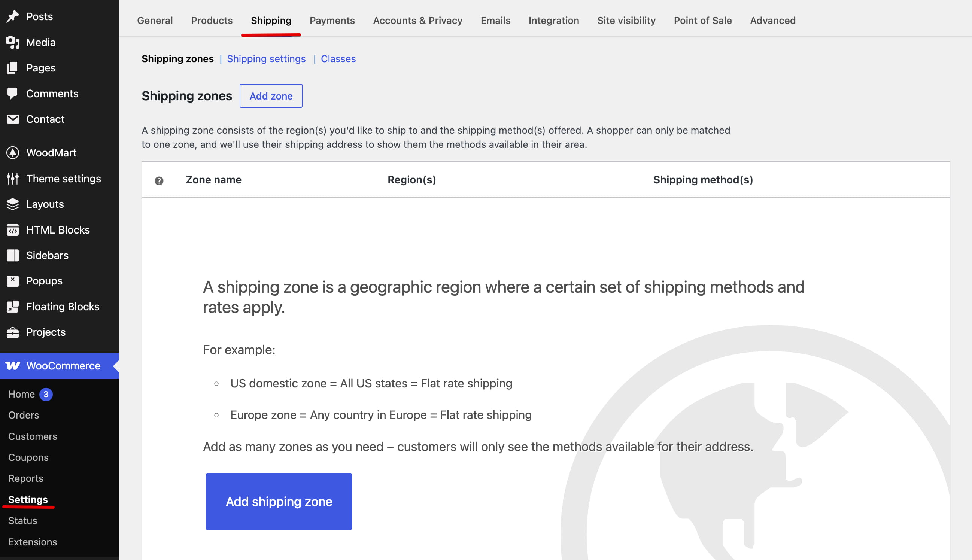Go to Pages in the sidebar

(60, 68)
